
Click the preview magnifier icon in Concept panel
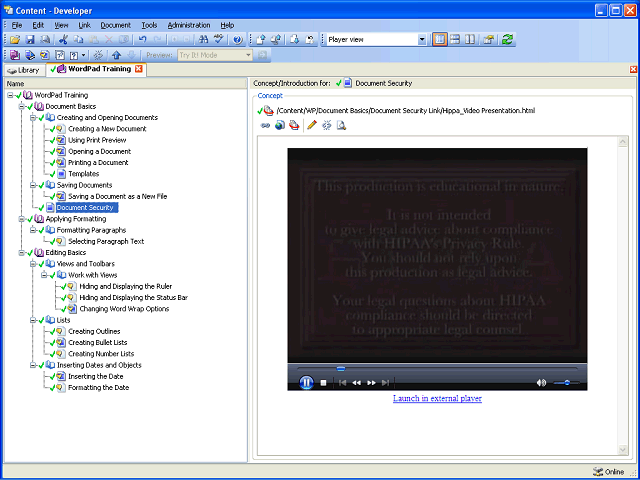click(341, 125)
